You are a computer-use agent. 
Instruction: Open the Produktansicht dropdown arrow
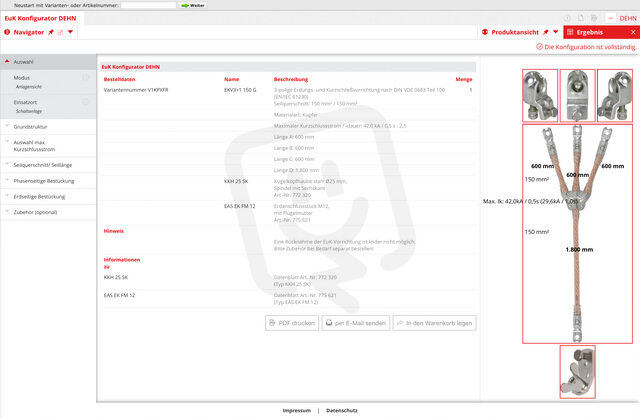(556, 32)
